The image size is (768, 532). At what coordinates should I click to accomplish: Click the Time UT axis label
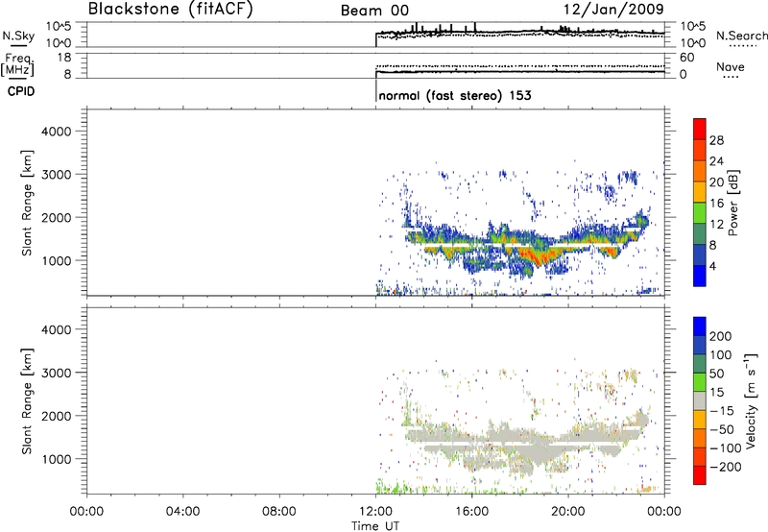[x=375, y=526]
